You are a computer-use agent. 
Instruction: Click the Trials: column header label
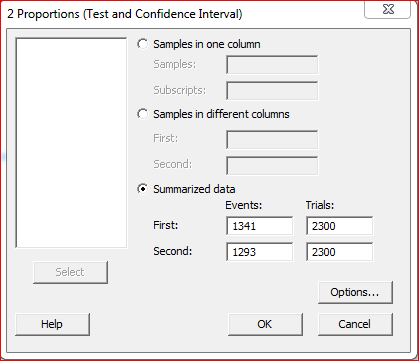(x=320, y=206)
